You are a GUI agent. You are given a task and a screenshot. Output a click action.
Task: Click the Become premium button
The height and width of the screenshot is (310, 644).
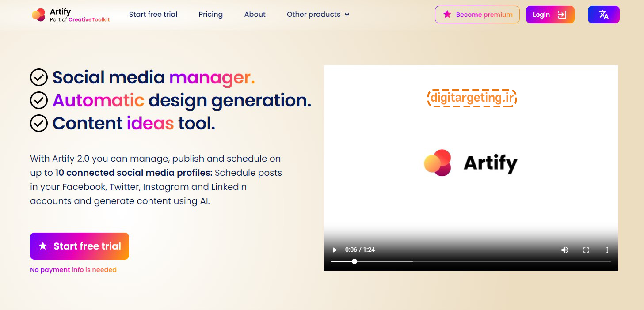(477, 15)
